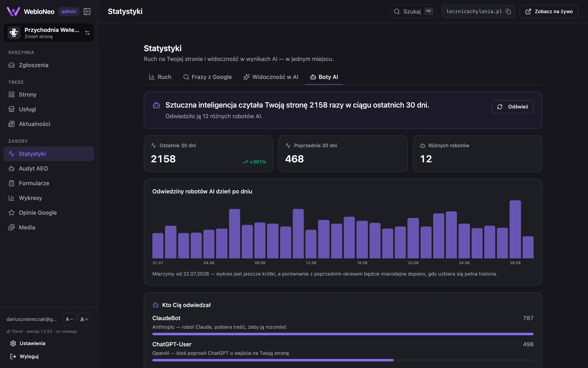
Task: Click the star icon next to Opinie Google
Action: point(11,213)
